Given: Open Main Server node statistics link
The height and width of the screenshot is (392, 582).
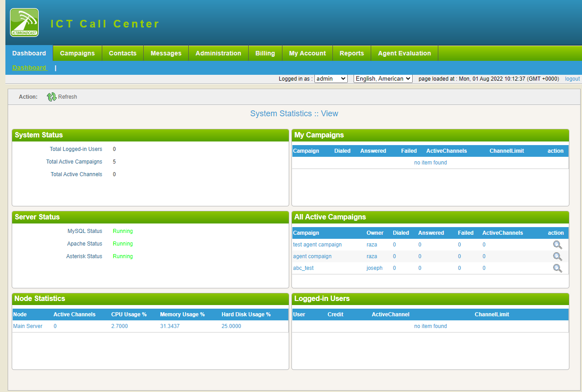Looking at the screenshot, I should click(x=28, y=326).
